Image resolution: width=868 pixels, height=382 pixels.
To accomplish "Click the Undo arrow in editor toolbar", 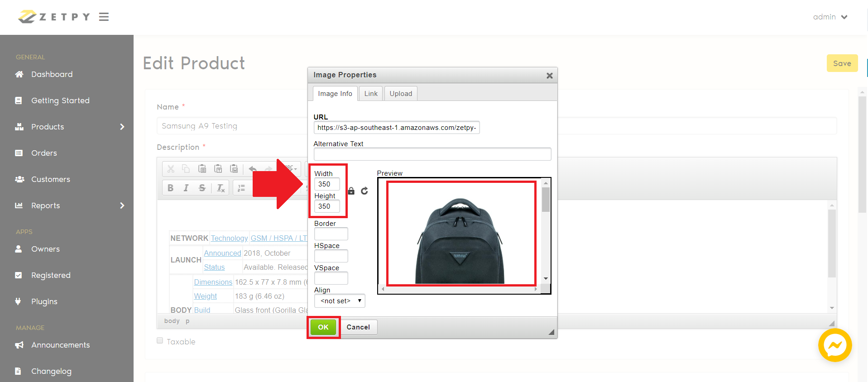I will pos(253,169).
